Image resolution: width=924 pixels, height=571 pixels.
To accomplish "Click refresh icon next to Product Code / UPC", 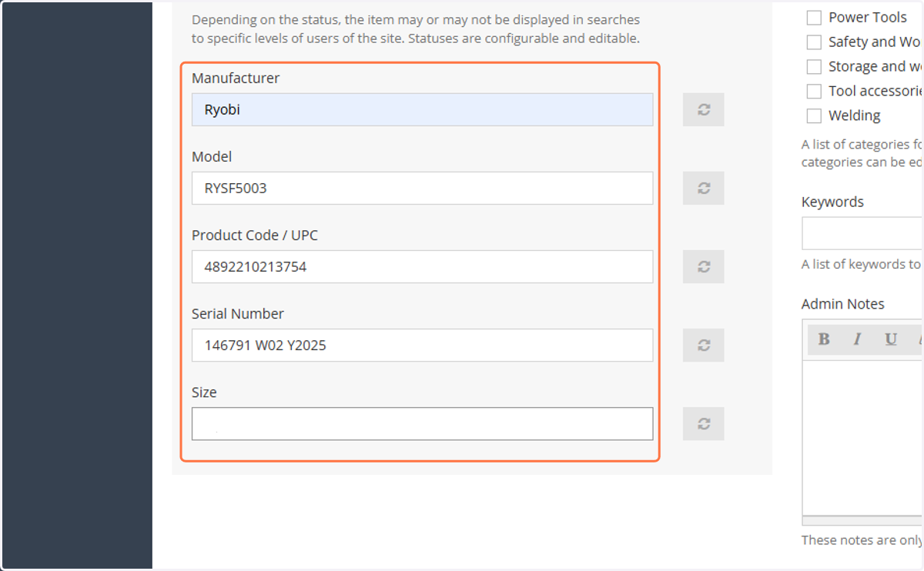I will (x=703, y=266).
